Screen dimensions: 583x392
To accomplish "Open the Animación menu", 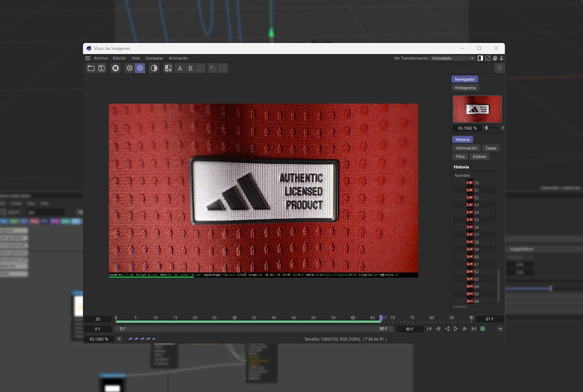I will pyautogui.click(x=178, y=58).
